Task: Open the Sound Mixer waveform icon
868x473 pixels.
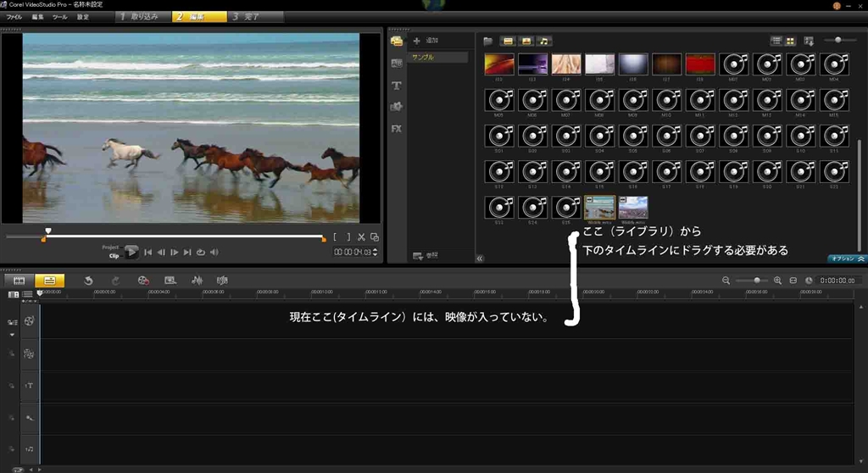Action: click(x=197, y=280)
